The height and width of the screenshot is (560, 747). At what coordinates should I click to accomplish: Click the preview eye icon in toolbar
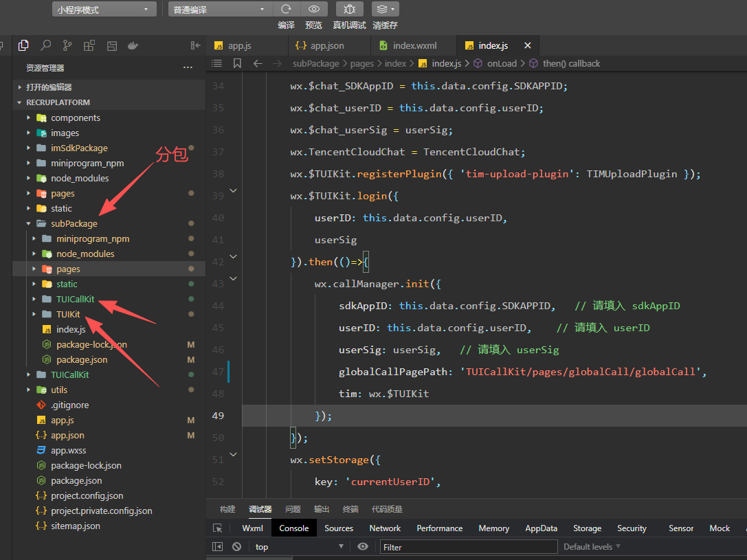[314, 9]
